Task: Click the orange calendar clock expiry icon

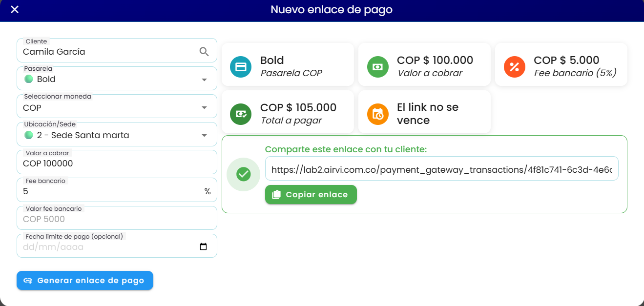Action: click(377, 114)
